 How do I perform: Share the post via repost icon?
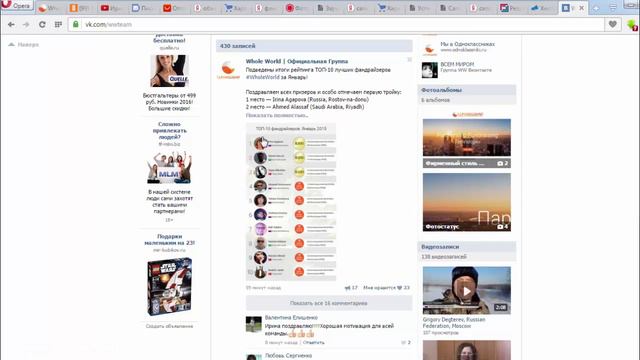(x=351, y=288)
